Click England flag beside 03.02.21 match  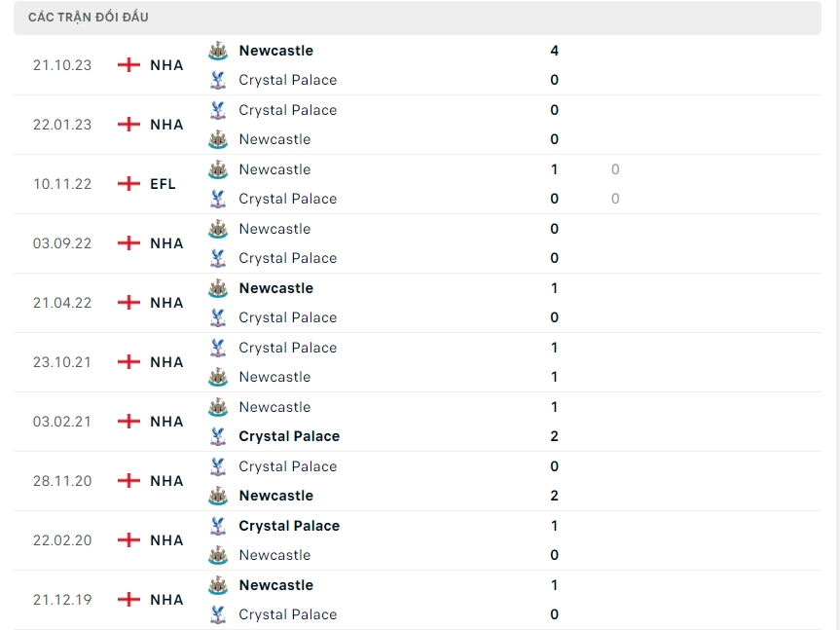pos(128,422)
